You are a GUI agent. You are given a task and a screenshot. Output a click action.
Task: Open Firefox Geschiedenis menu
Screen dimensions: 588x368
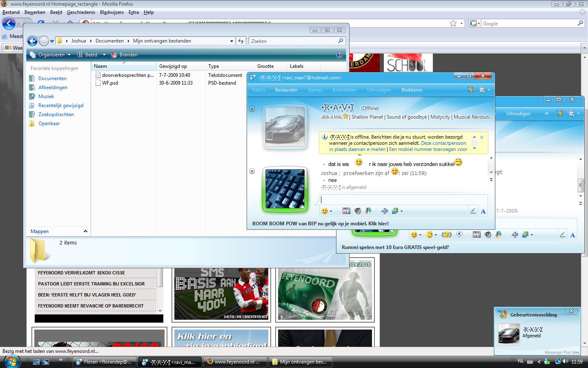pos(81,12)
